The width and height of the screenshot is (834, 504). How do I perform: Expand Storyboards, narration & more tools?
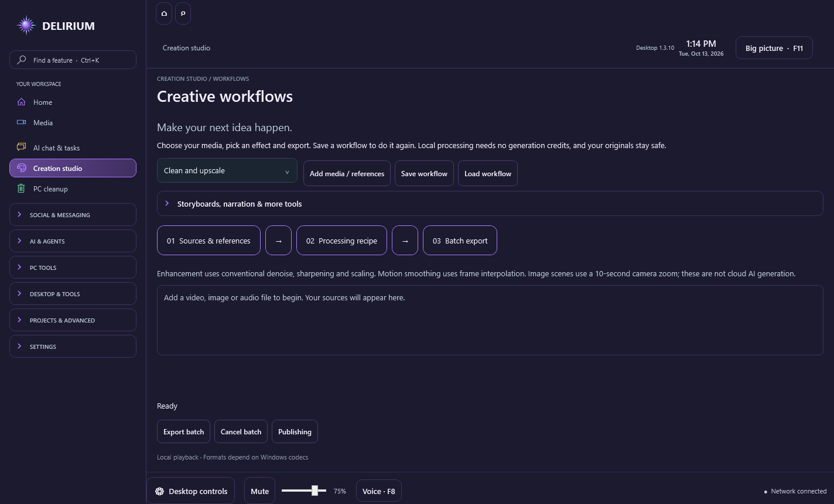[x=490, y=204]
